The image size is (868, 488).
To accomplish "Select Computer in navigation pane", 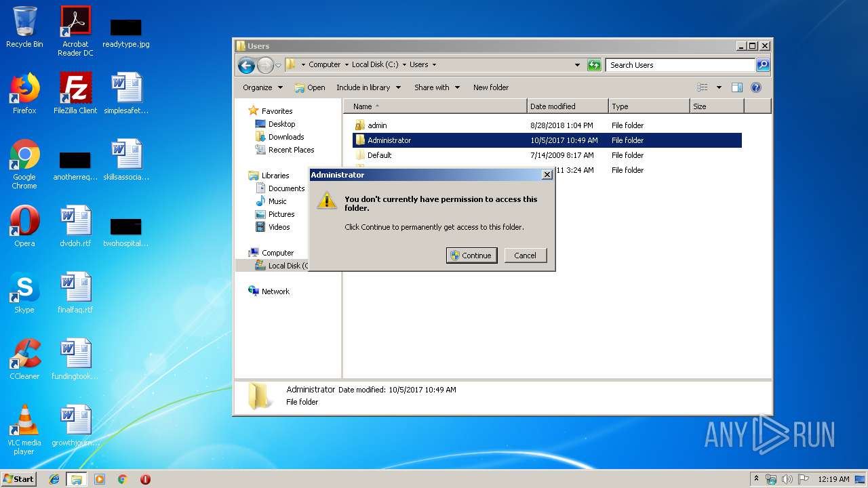I will [x=277, y=253].
